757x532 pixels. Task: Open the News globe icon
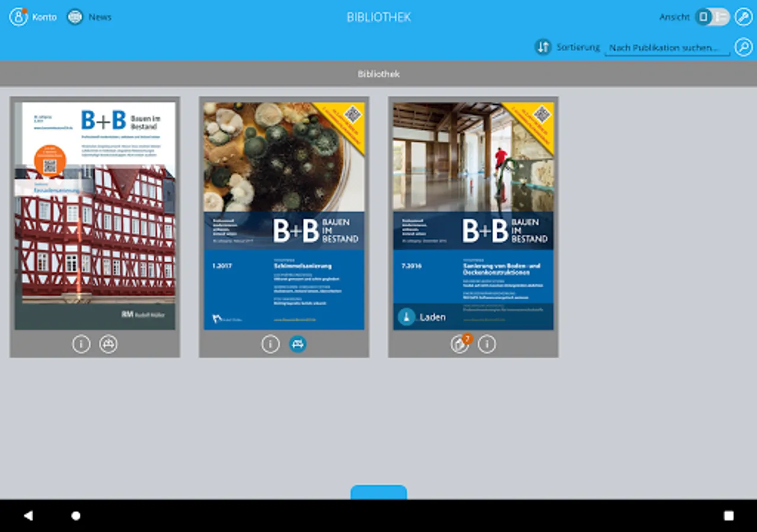point(75,17)
